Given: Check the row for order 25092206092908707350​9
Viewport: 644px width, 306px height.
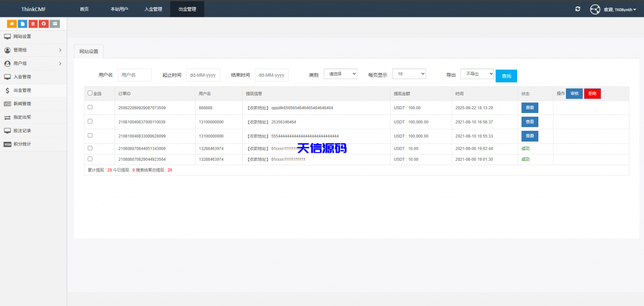Looking at the screenshot, I should pyautogui.click(x=90, y=107).
